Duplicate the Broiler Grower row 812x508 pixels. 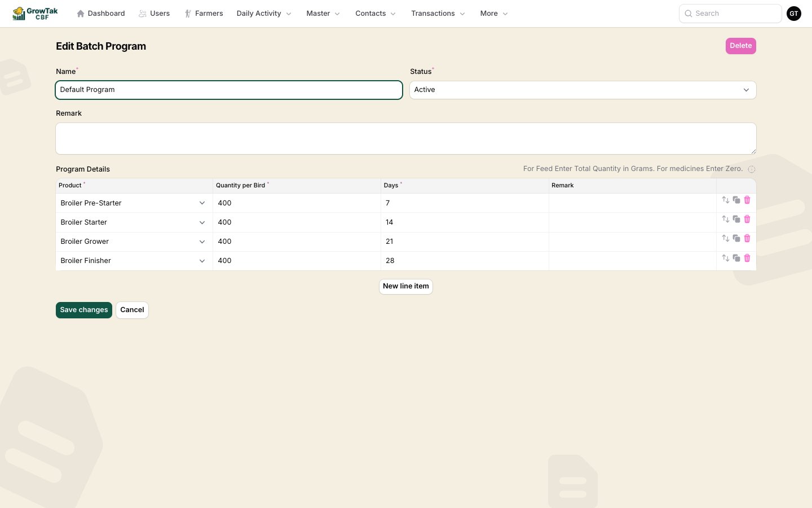[x=736, y=238]
